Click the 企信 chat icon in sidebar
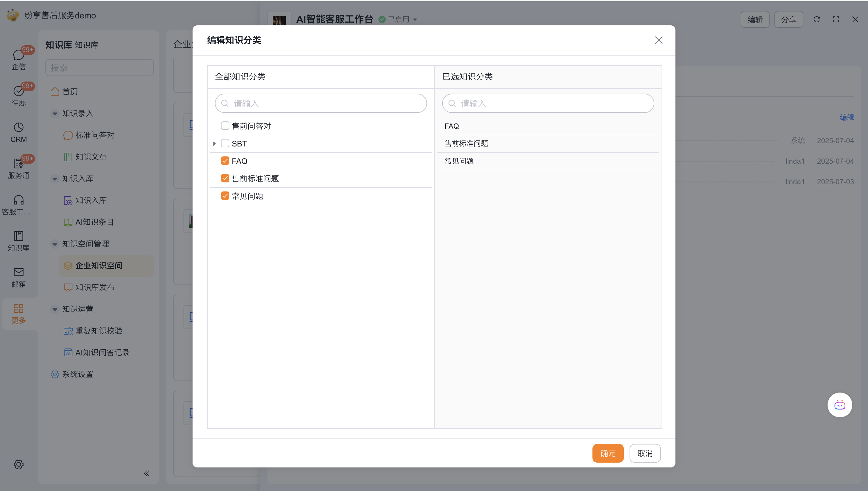Viewport: 868px width, 491px height. [18, 55]
